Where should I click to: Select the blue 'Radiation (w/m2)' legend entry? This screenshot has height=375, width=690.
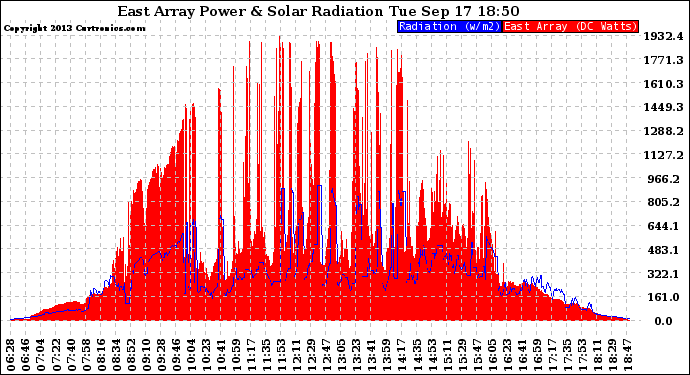pyautogui.click(x=449, y=26)
